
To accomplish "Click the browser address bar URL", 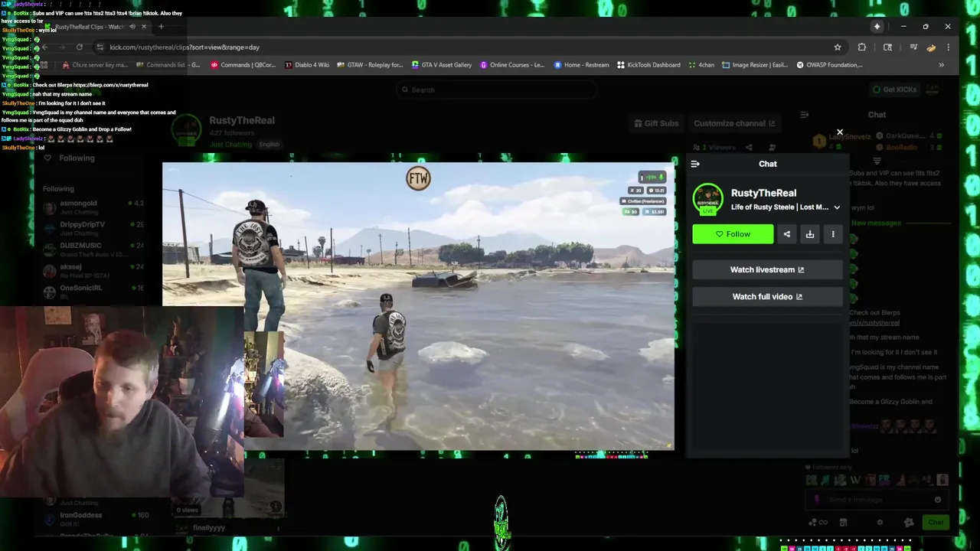I will coord(185,47).
